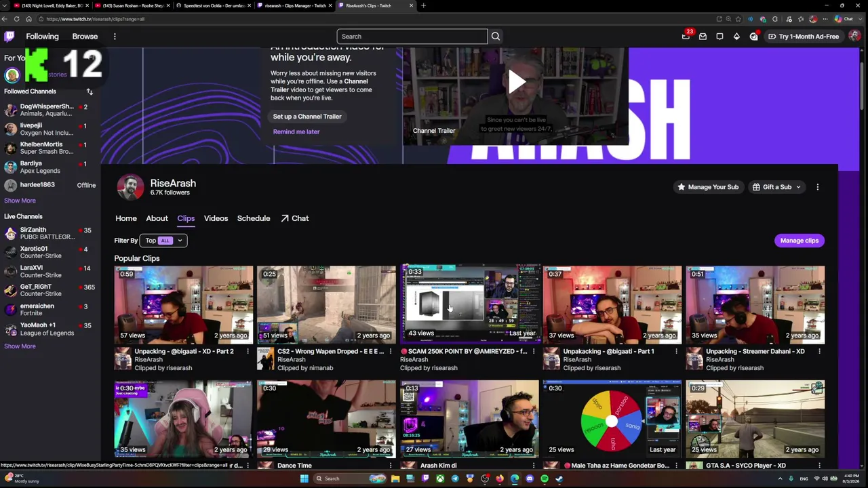Show more followed channels
Screen dimensions: 868x488
click(20, 201)
